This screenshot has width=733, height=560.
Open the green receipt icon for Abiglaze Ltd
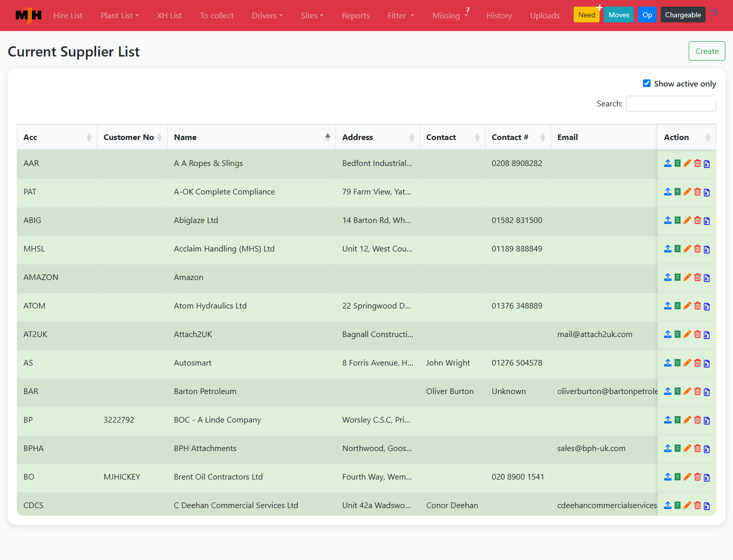tap(678, 220)
